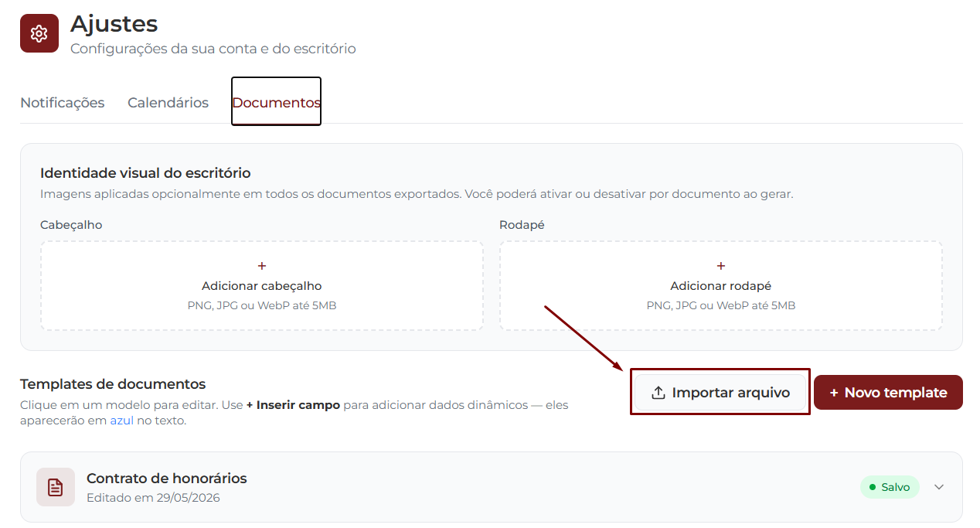Switch to the Calendários tab
This screenshot has height=528, width=980.
(168, 103)
